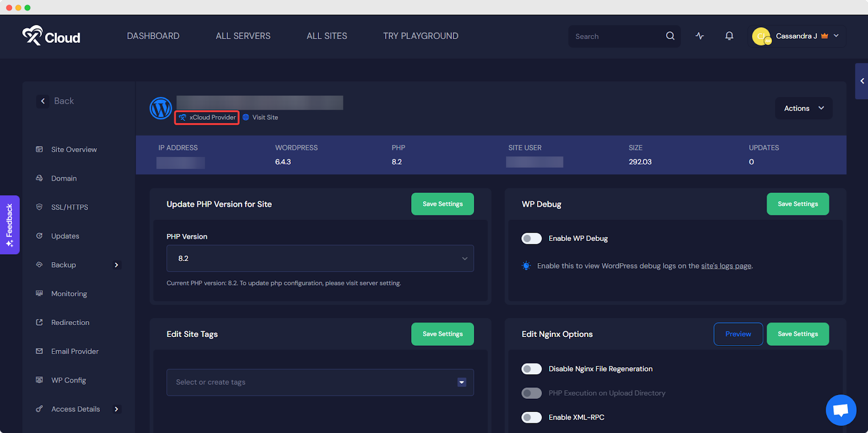Open the activity pulse icon
Image resolution: width=868 pixels, height=433 pixels.
(700, 36)
